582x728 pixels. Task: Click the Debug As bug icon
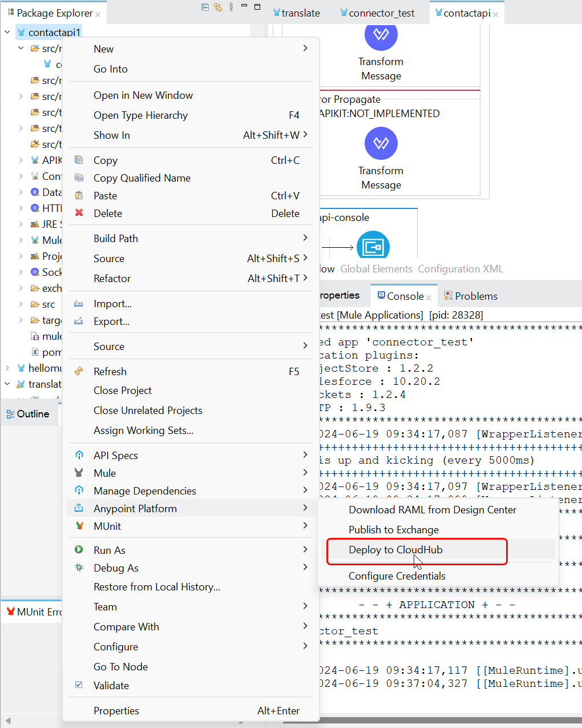click(80, 568)
